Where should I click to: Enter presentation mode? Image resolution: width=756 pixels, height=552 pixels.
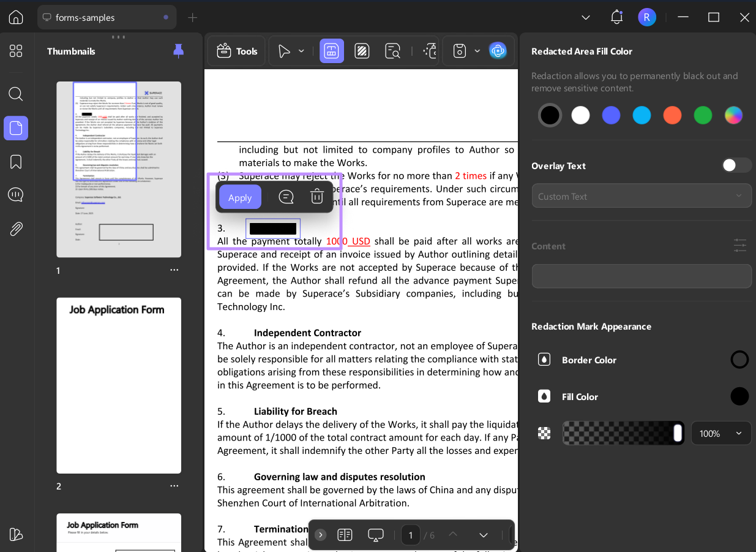[375, 535]
